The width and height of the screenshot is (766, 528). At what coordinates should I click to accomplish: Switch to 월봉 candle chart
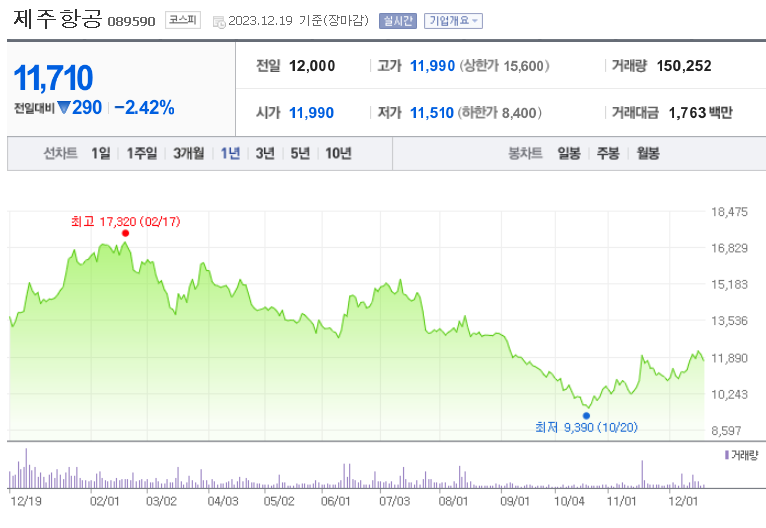(648, 153)
